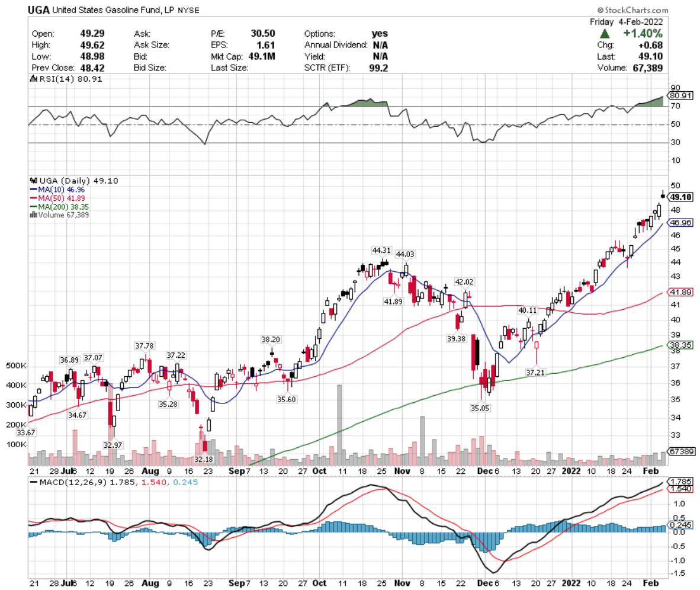Screen dimensions: 700x590
Task: Click the 44.31 peak price annotation
Action: [x=381, y=251]
